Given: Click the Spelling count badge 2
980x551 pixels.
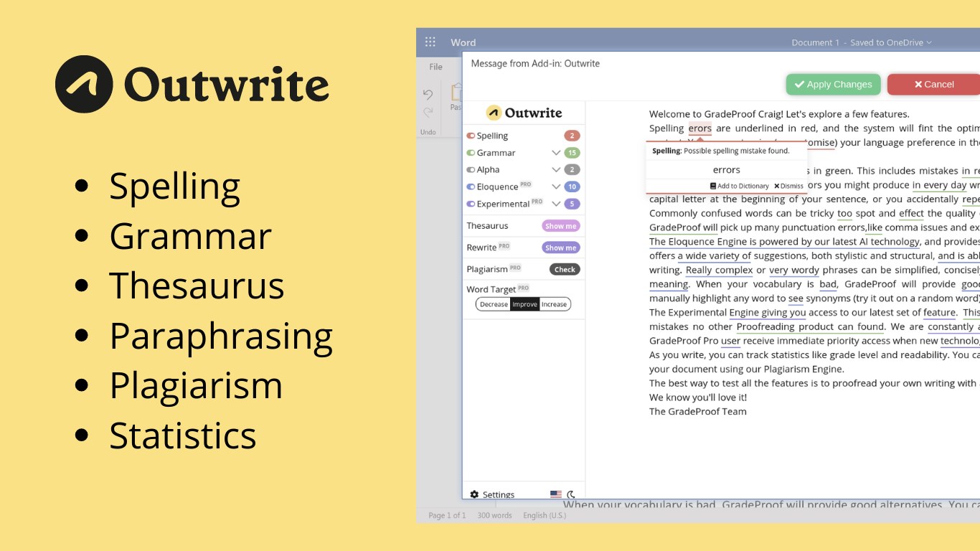Looking at the screenshot, I should (572, 136).
